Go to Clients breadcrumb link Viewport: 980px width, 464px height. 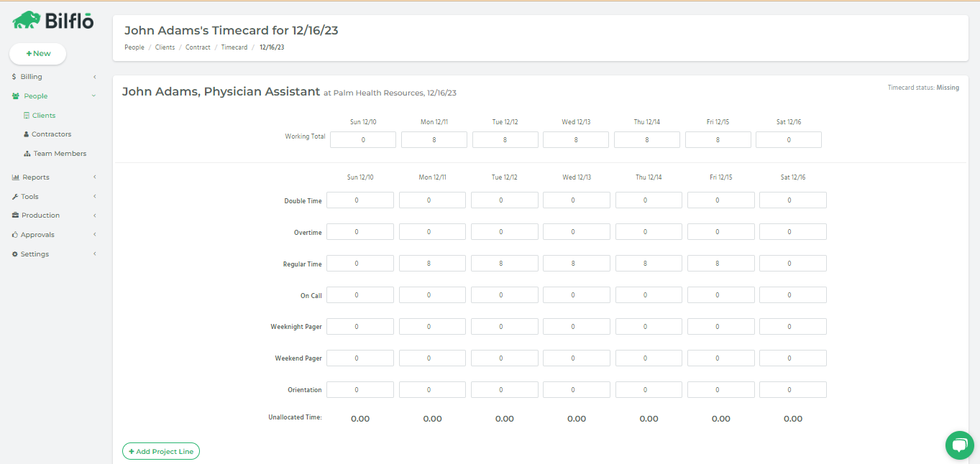(x=165, y=47)
